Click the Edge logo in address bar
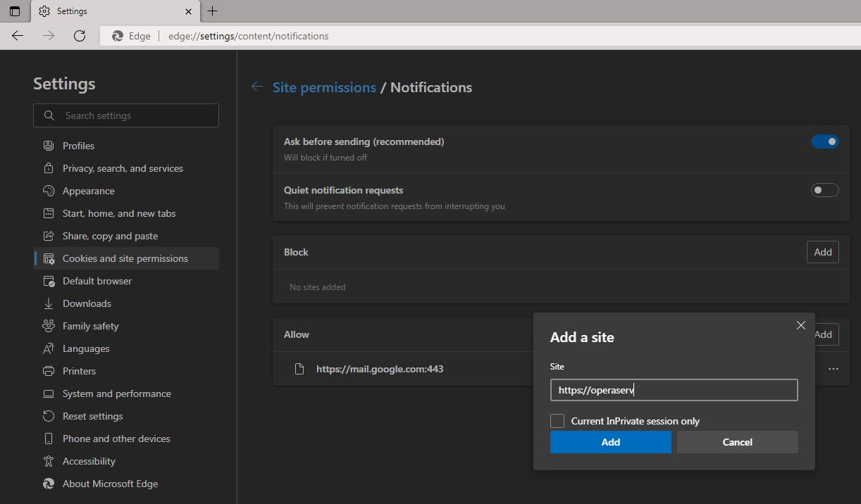861x504 pixels. pyautogui.click(x=118, y=36)
